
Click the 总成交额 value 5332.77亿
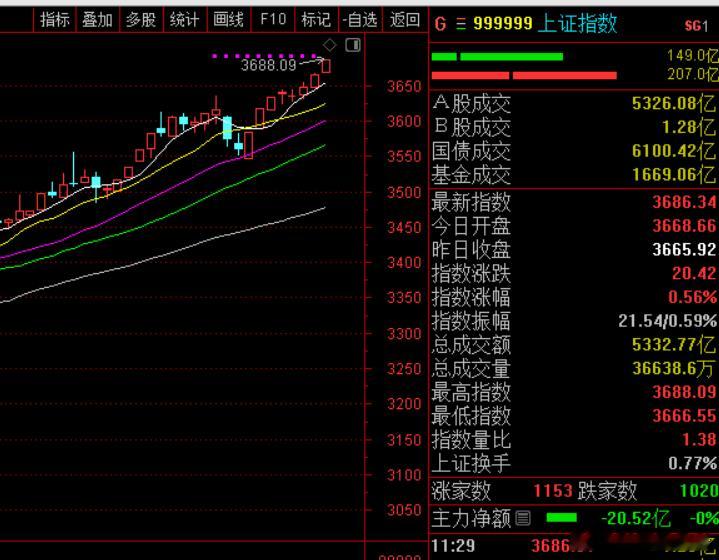674,344
